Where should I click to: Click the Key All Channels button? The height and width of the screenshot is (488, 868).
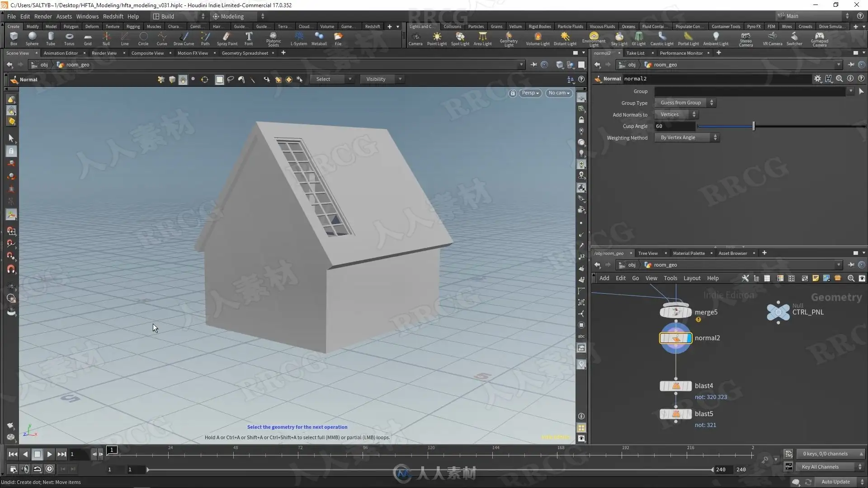pyautogui.click(x=820, y=467)
